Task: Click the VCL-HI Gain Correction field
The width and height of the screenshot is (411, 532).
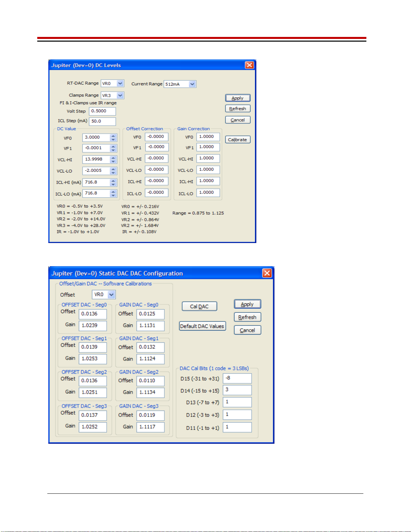Action: click(208, 158)
